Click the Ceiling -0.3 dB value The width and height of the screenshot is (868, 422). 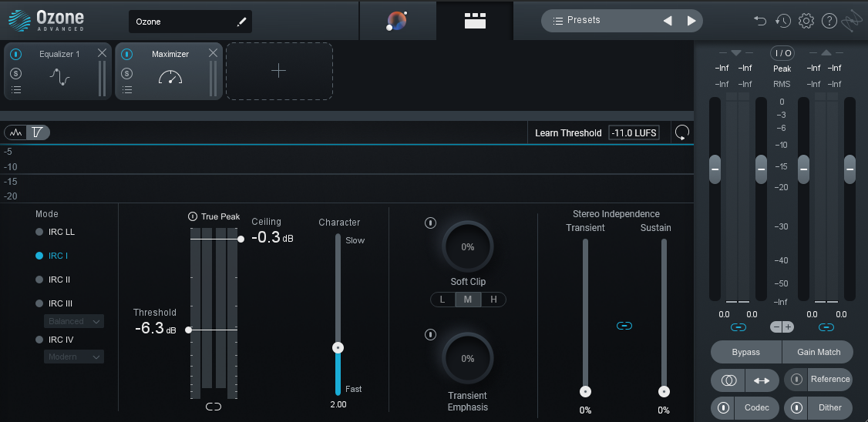coord(272,237)
